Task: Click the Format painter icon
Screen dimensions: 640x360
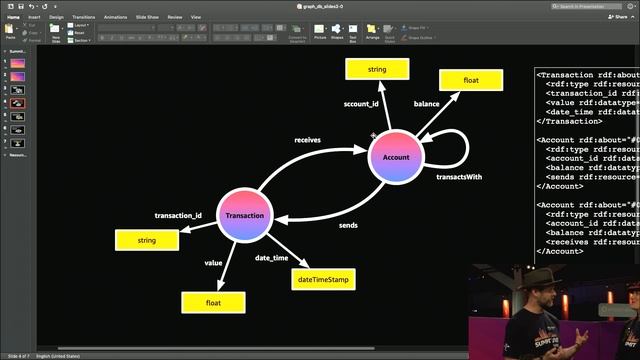Action: (25, 40)
